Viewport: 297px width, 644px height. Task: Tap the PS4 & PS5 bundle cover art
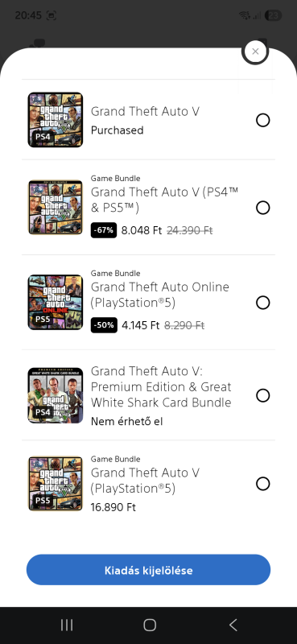[x=56, y=208]
